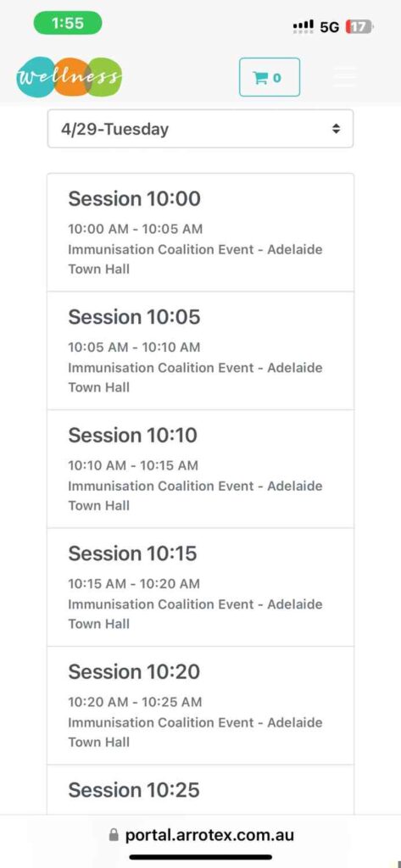Image resolution: width=401 pixels, height=868 pixels.
Task: Expand the 4/29-Tuesday date dropdown
Action: pyautogui.click(x=200, y=129)
